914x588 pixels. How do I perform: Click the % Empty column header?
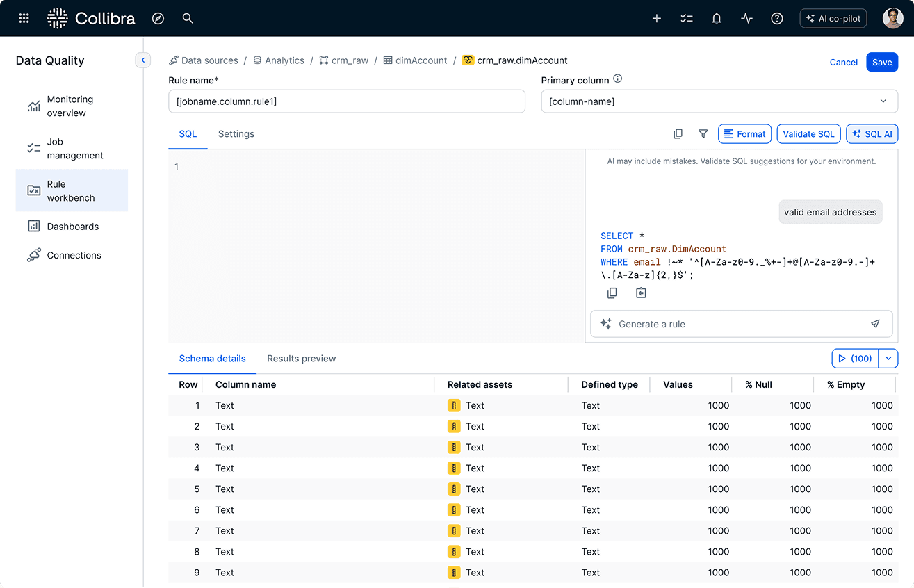[x=846, y=384]
